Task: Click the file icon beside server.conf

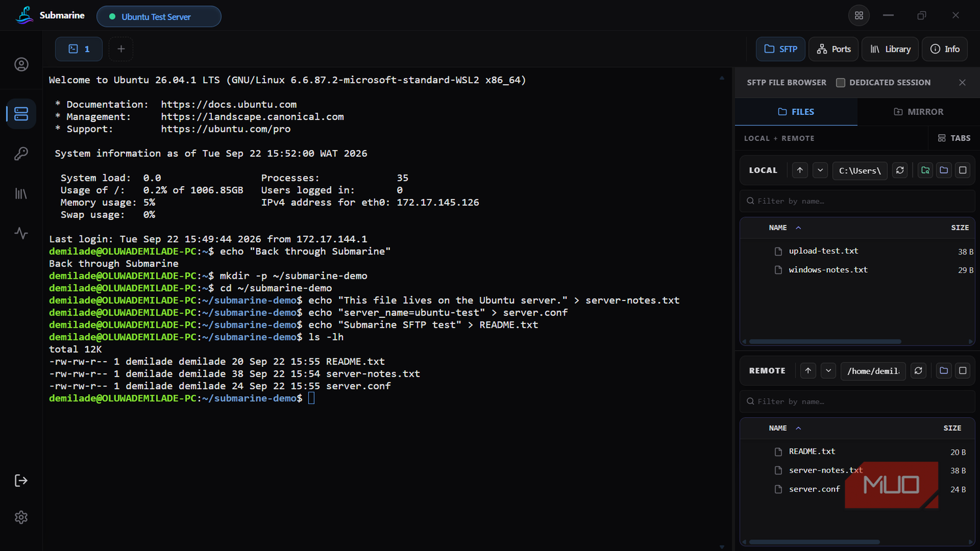Action: coord(778,489)
